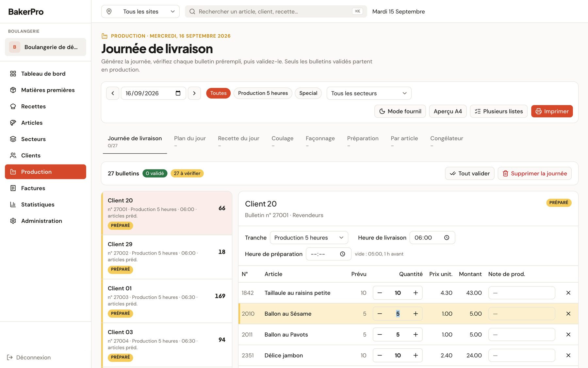588x368 pixels.
Task: Select Client 29 bulletin card
Action: click(167, 257)
